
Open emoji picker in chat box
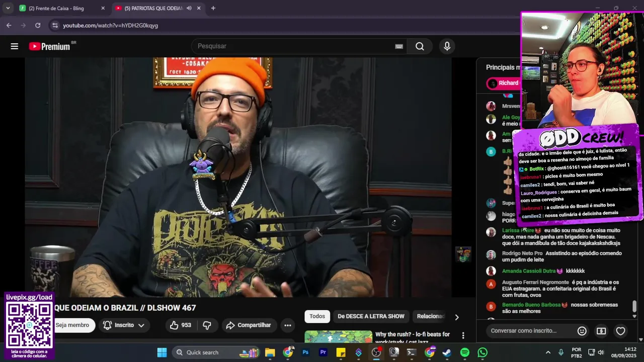pyautogui.click(x=582, y=331)
